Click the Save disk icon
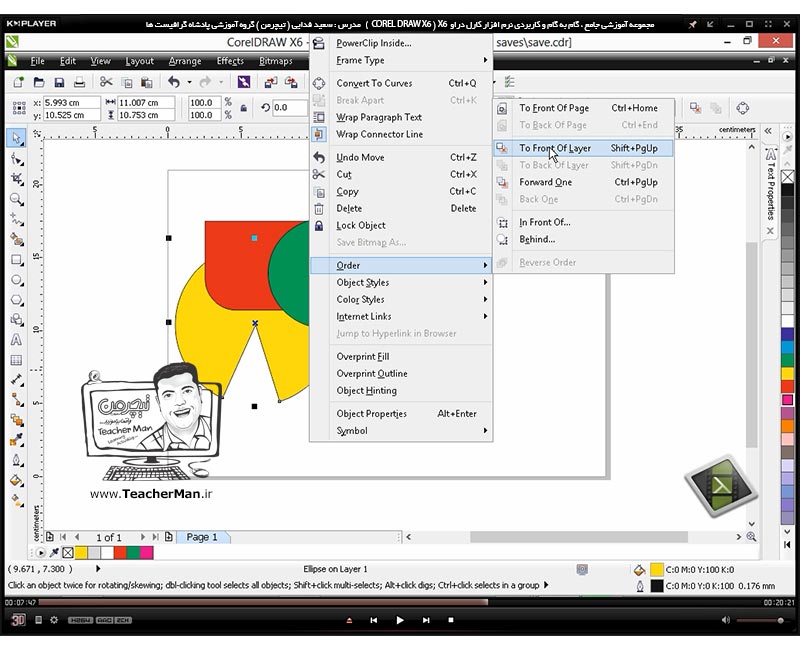The width and height of the screenshot is (800, 650). click(x=59, y=82)
